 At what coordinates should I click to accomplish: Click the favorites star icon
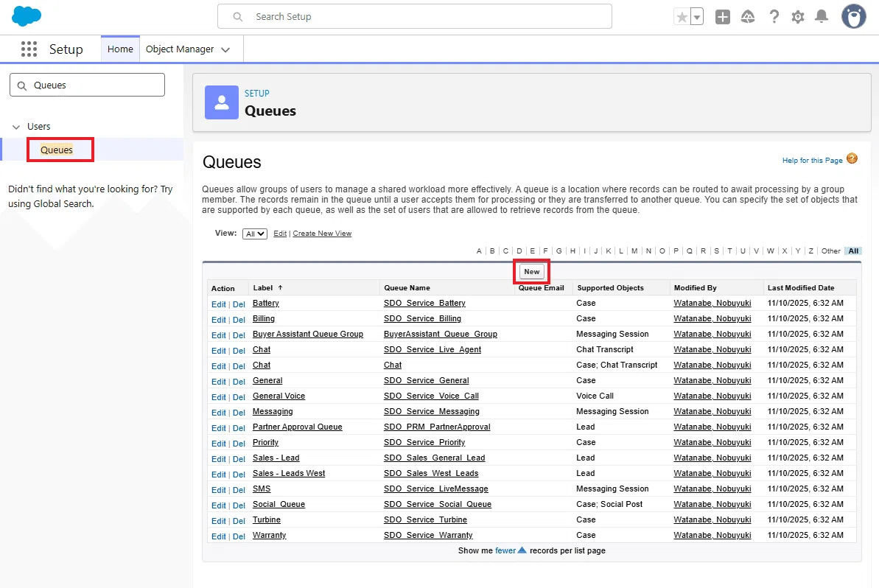pos(682,17)
